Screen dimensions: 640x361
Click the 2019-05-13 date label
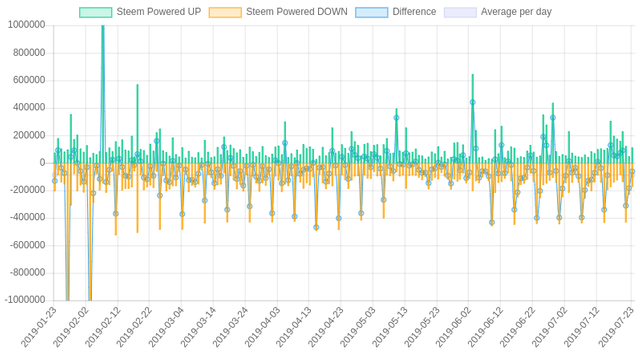click(389, 328)
